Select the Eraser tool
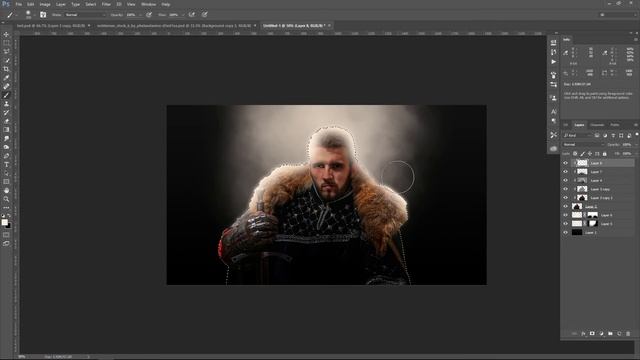This screenshot has width=640, height=360. click(6, 121)
